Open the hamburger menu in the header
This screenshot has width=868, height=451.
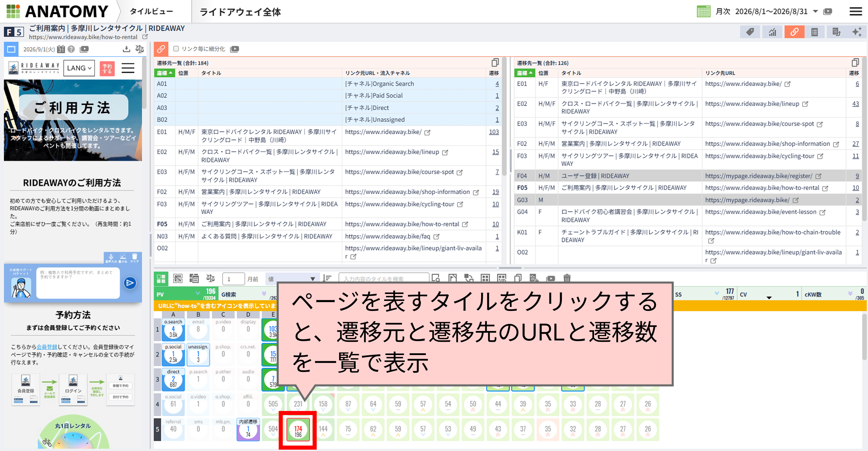click(855, 12)
